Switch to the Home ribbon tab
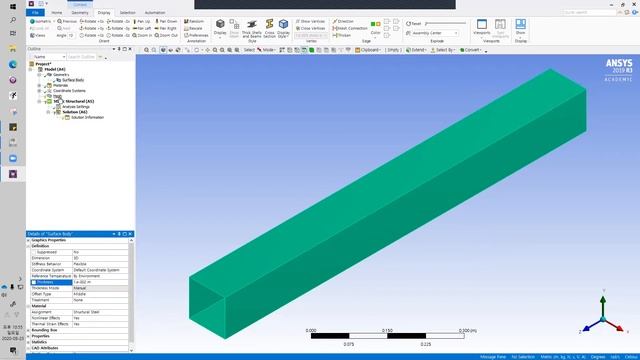This screenshot has height=360, width=640. coord(57,13)
